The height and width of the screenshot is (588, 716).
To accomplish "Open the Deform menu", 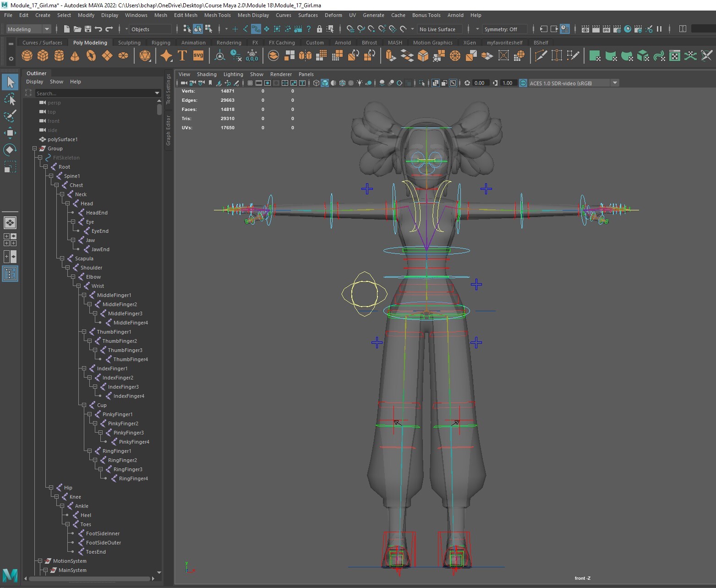I will point(333,15).
